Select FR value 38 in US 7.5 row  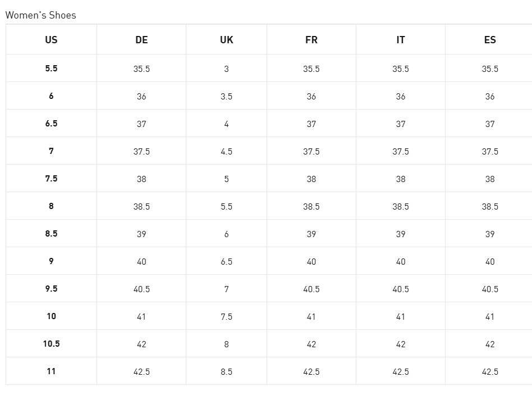coord(311,179)
